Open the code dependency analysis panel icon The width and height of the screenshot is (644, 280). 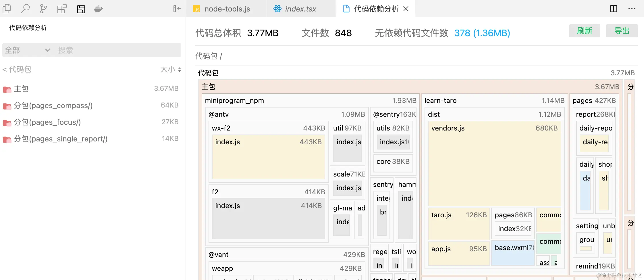81,9
